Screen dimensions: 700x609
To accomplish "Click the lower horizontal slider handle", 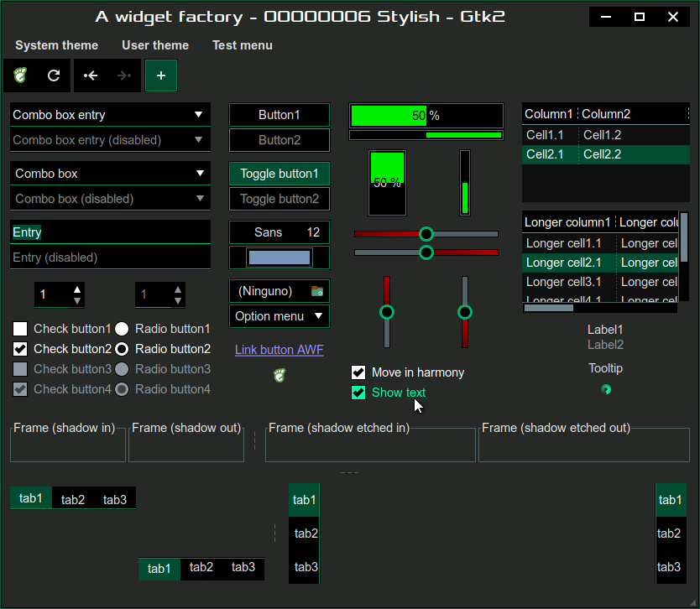I will (x=426, y=252).
